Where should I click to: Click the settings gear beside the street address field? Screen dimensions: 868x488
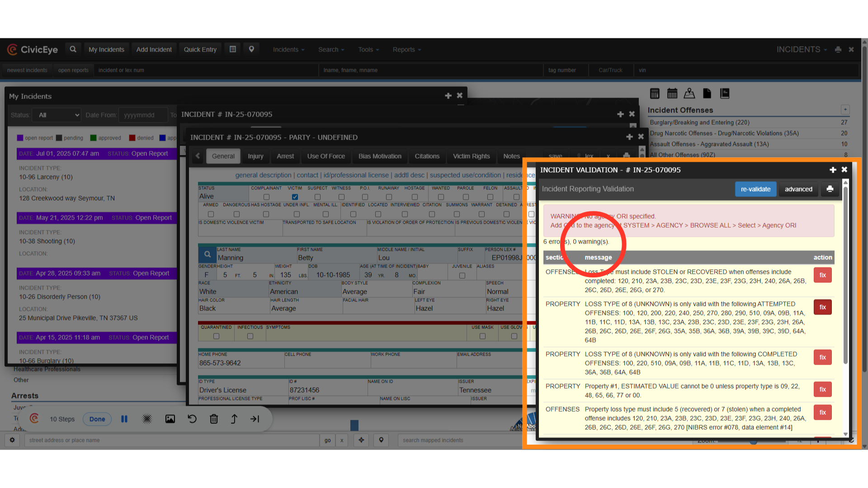click(x=12, y=440)
